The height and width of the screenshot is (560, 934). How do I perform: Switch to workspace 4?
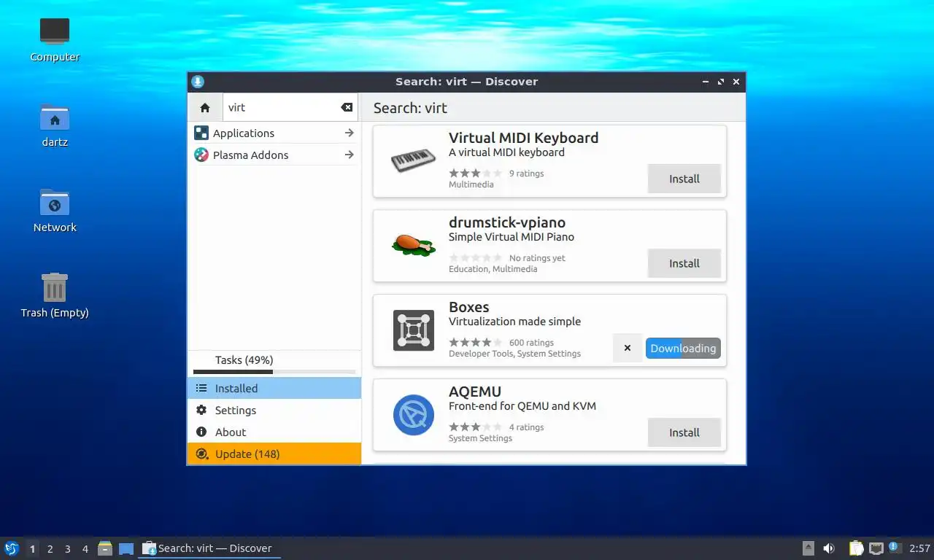(85, 549)
